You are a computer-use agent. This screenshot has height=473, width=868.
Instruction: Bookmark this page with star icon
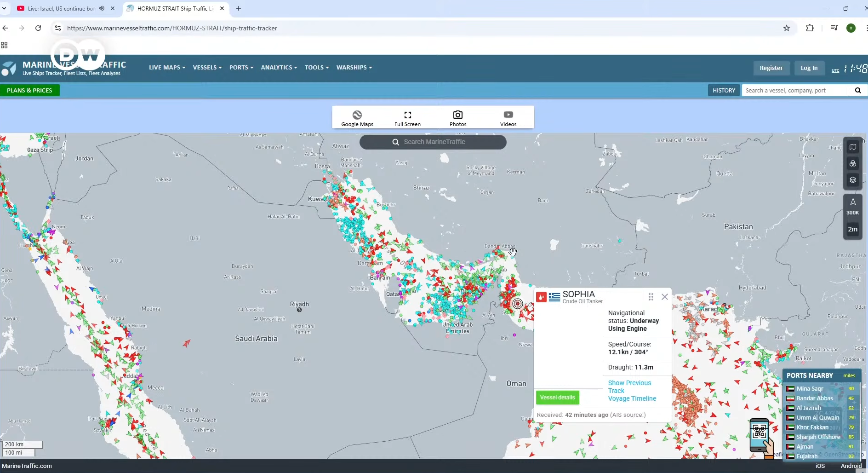[787, 28]
